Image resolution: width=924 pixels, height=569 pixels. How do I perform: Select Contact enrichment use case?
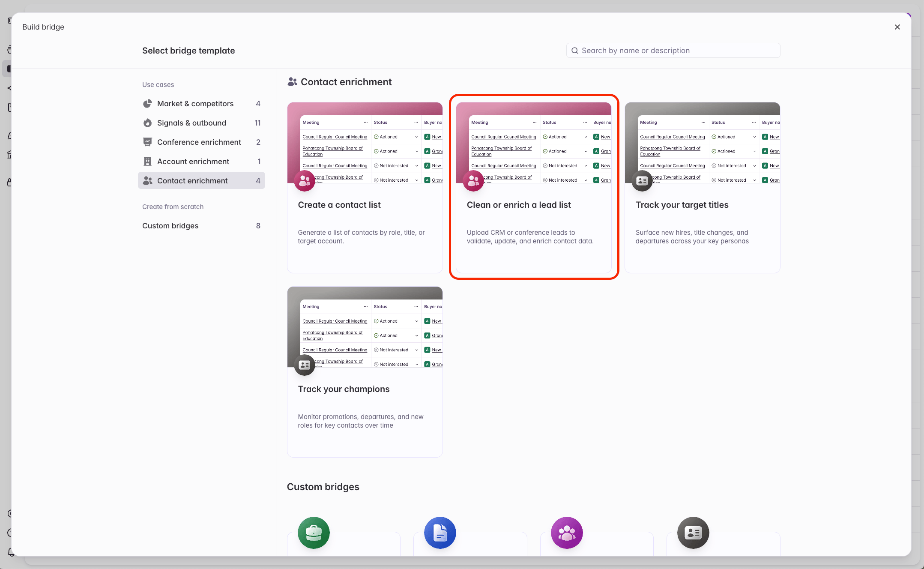201,181
